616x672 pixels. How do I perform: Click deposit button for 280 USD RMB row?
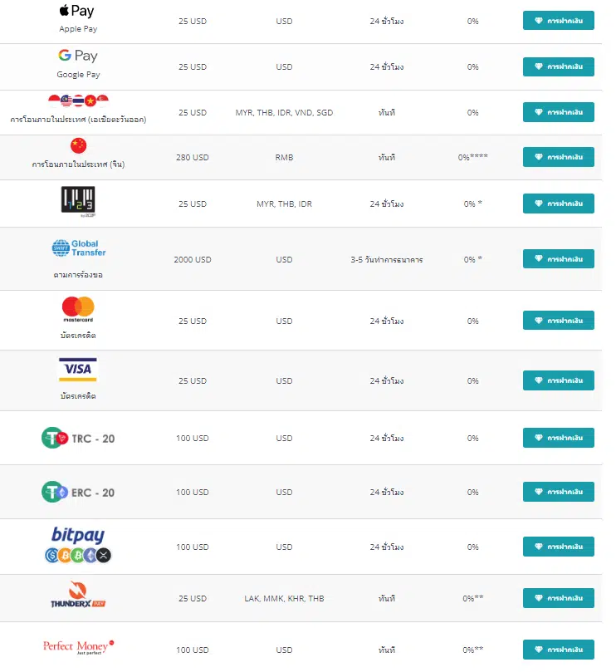coord(558,157)
